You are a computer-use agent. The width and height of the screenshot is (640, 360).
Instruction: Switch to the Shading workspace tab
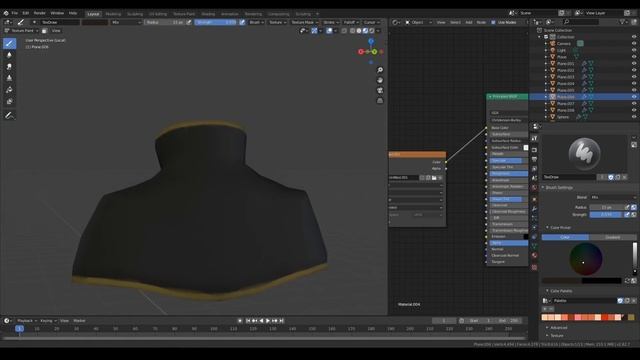point(208,14)
